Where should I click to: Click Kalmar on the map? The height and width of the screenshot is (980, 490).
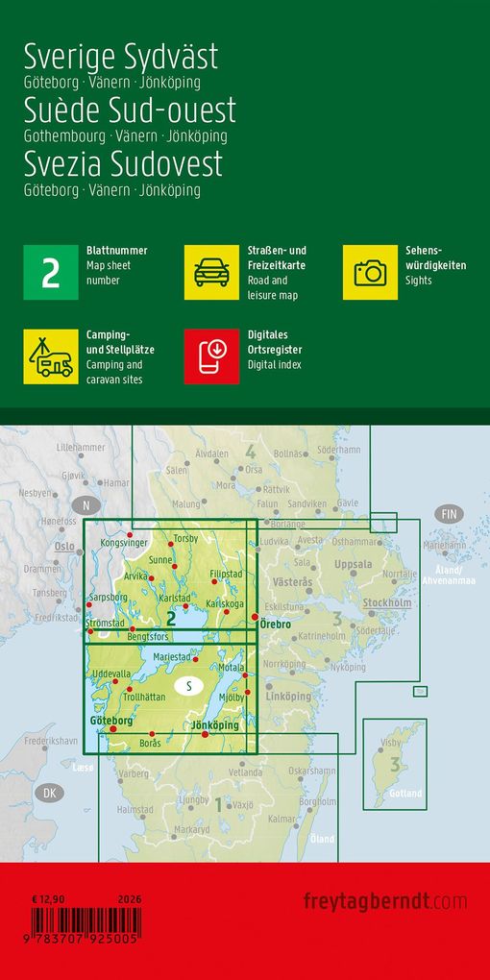pyautogui.click(x=282, y=819)
